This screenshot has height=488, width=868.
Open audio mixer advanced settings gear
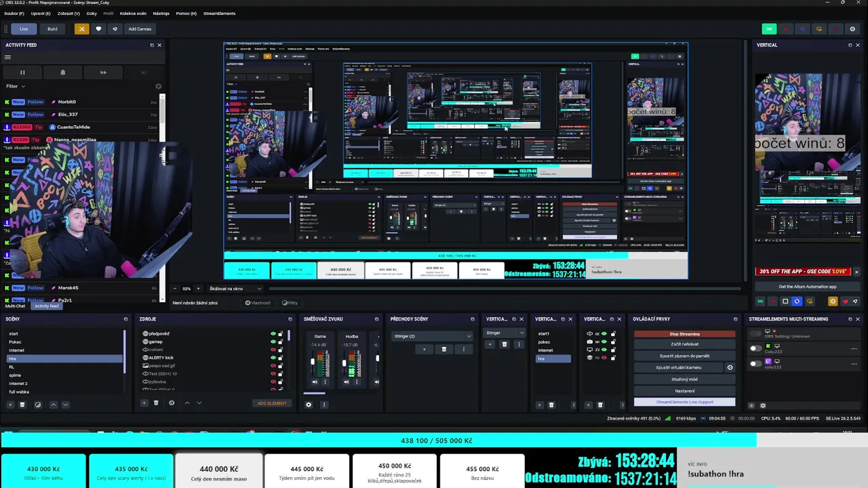point(309,405)
